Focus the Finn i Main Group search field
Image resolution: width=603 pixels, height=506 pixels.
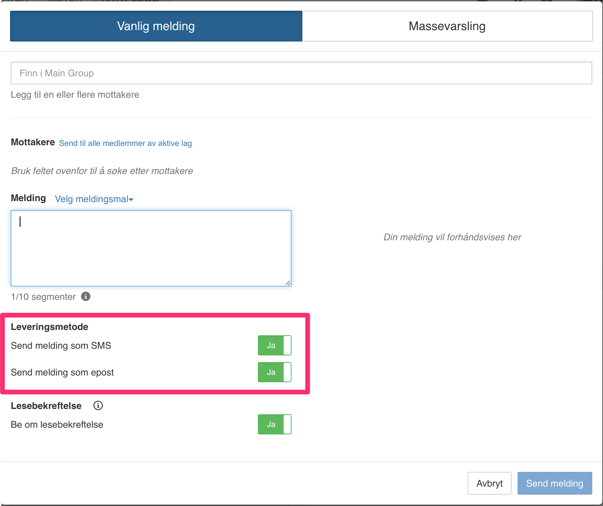301,73
